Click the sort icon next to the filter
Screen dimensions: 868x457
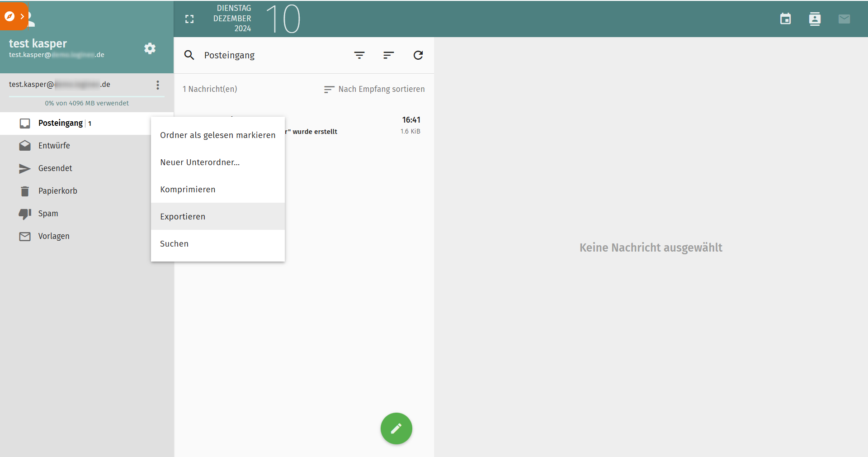389,55
